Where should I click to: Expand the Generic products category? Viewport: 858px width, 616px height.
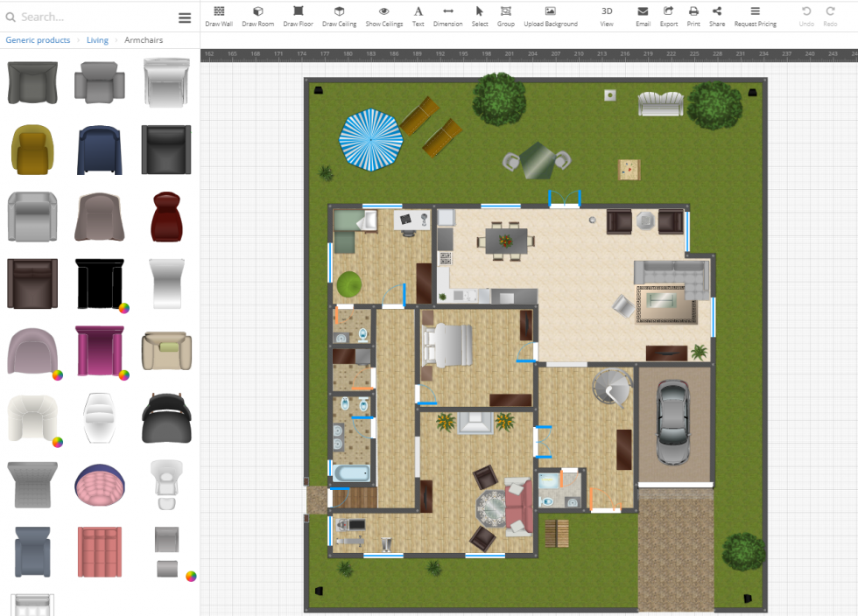36,39
